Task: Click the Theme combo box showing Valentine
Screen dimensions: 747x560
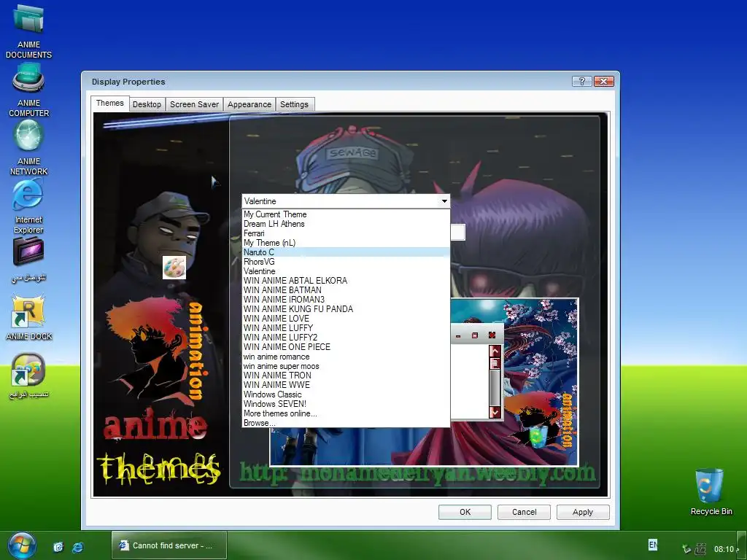Action: tap(346, 201)
